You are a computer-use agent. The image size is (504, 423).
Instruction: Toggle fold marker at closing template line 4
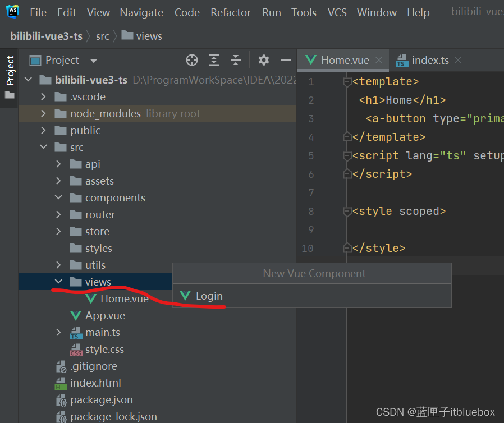coord(347,137)
